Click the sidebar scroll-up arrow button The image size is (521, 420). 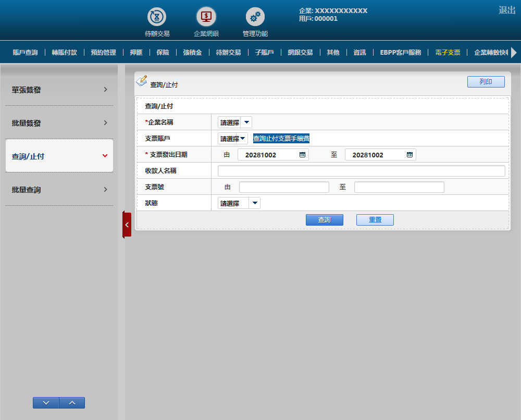pos(72,403)
